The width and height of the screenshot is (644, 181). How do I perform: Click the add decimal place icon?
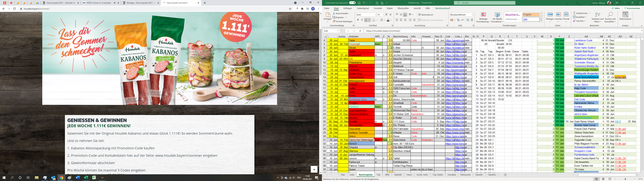coord(468,20)
